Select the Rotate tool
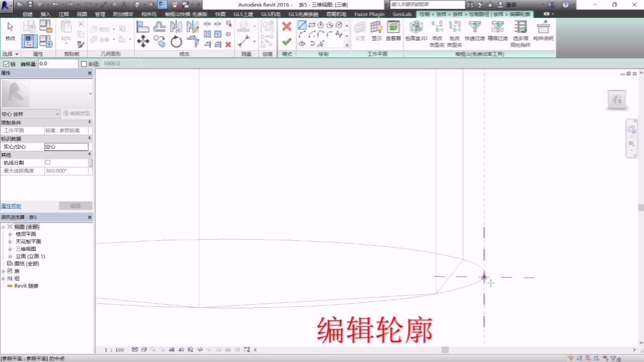644x362 pixels. click(176, 41)
